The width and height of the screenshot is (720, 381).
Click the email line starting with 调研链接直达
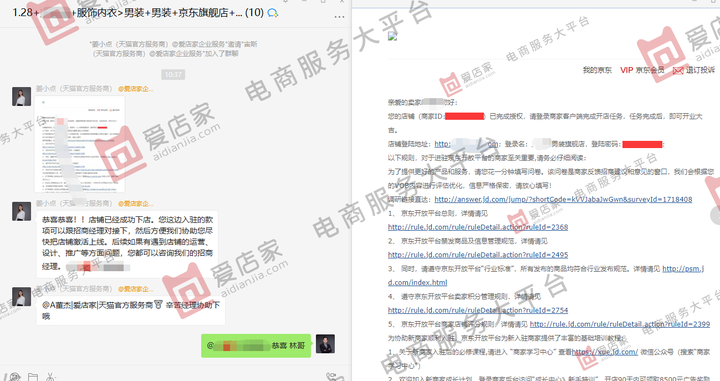click(x=540, y=199)
